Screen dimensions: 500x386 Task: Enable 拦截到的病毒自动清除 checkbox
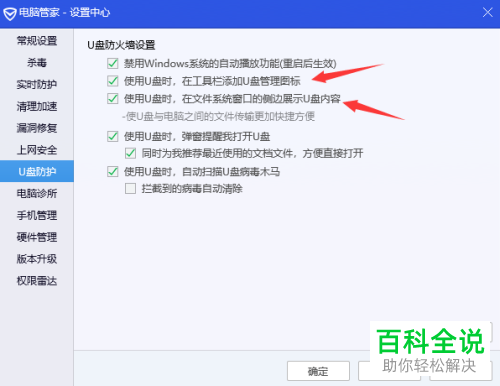coord(130,189)
